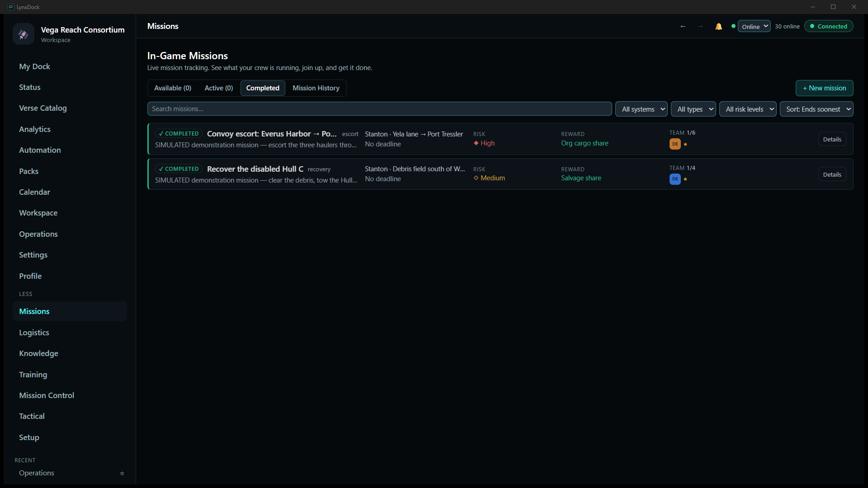Click the notification bell icon
Image resolution: width=868 pixels, height=488 pixels.
tap(718, 27)
